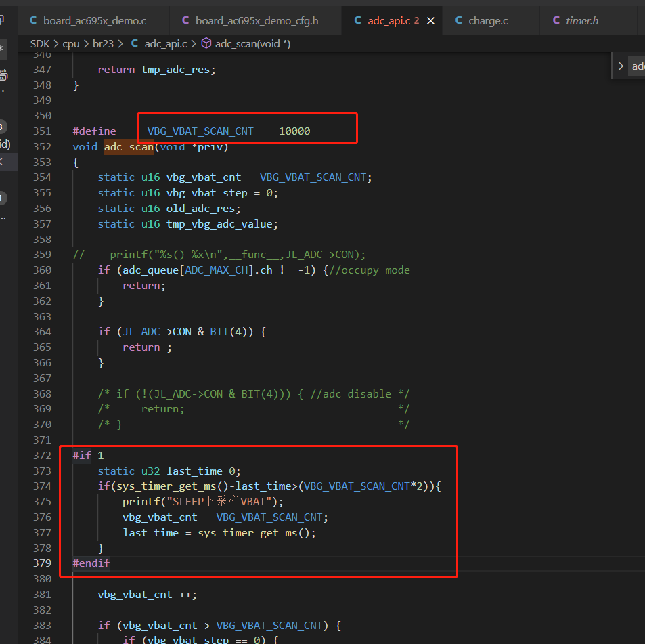Click line number 372 in the gutter
Viewport: 645px width, 644px height.
42,456
